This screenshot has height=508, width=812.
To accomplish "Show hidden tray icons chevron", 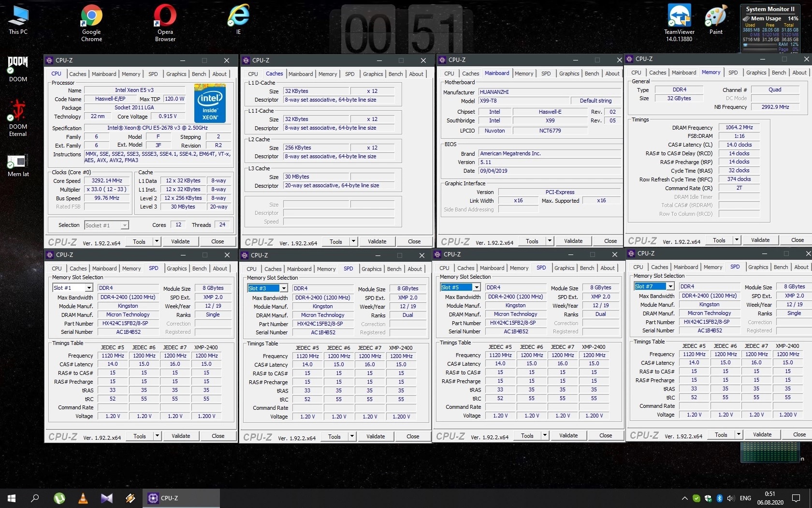I will [684, 498].
